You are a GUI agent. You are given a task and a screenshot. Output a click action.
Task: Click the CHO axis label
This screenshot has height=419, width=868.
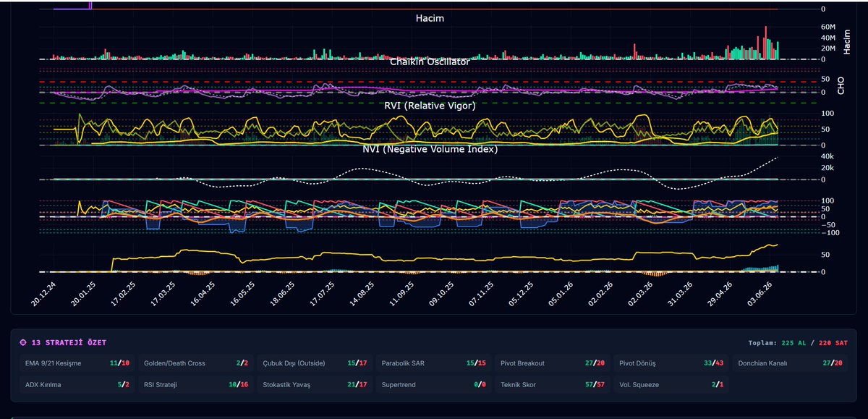pyautogui.click(x=841, y=87)
